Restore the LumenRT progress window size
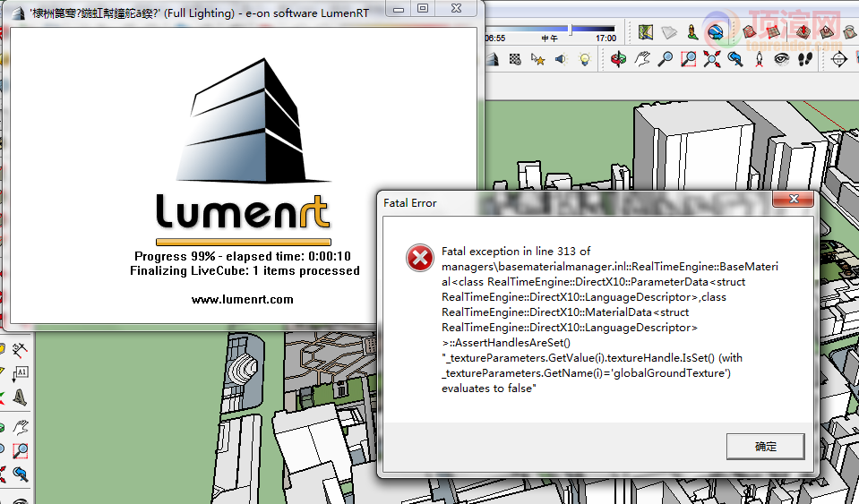Screen dimensions: 859x504 pyautogui.click(x=423, y=9)
